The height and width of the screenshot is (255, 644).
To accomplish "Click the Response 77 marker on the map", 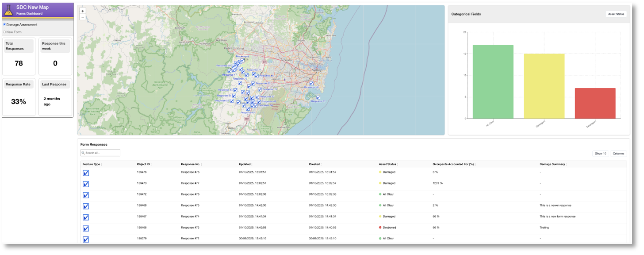I will click(x=318, y=97).
